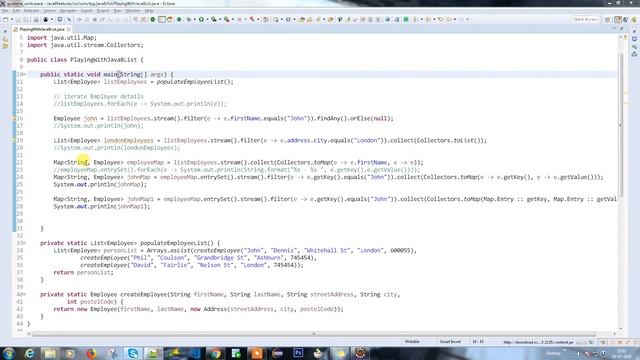This screenshot has height=360, width=640.
Task: Click the Smart Insert status bar entry
Action: click(x=450, y=342)
